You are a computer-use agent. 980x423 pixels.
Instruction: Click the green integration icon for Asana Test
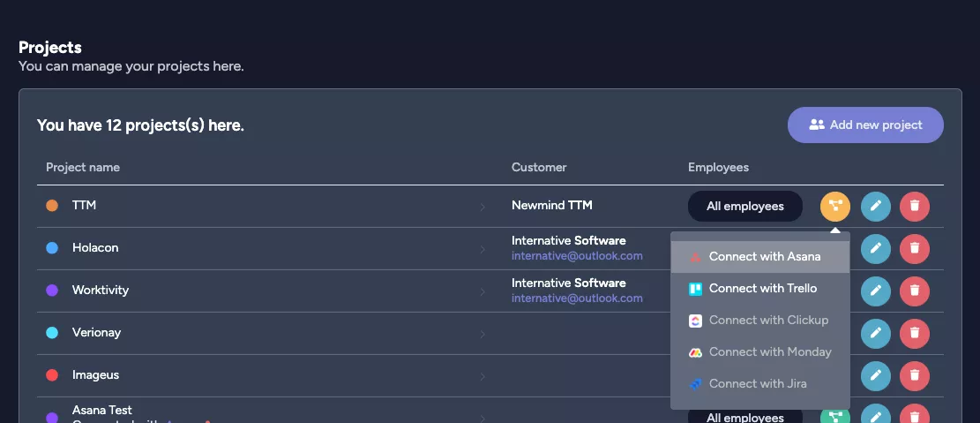[x=834, y=416]
